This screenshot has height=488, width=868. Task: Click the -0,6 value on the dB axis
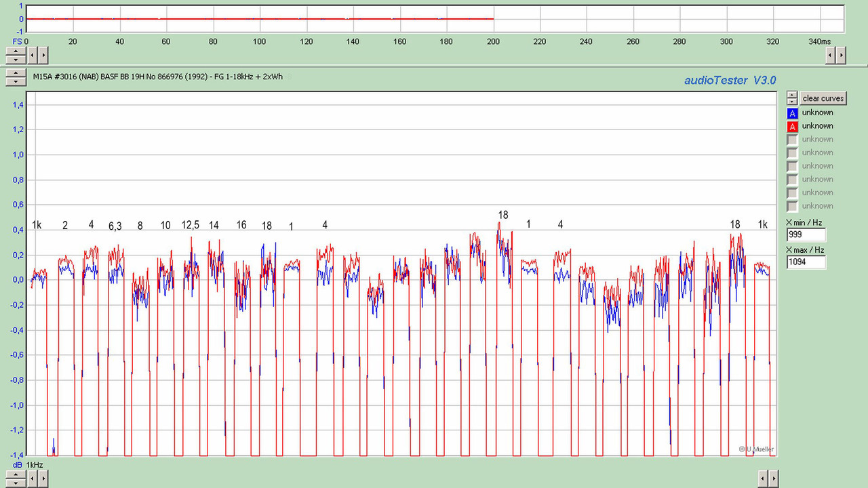pyautogui.click(x=17, y=355)
